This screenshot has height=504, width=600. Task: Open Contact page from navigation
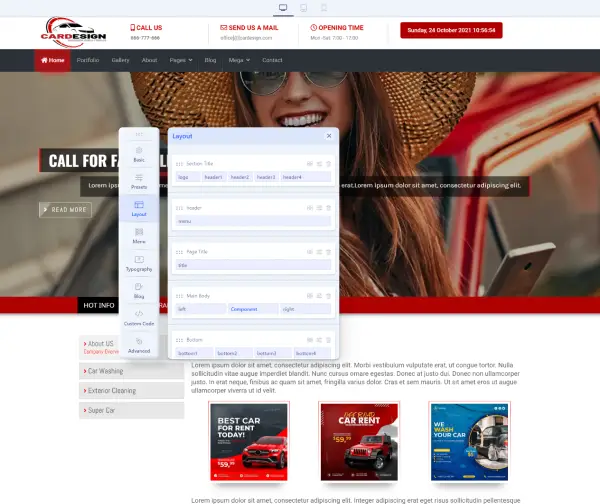click(272, 60)
